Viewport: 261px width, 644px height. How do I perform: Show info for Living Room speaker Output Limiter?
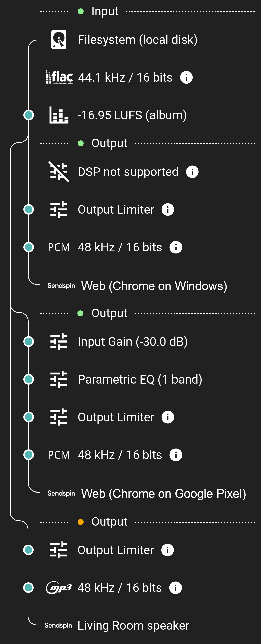(168, 550)
